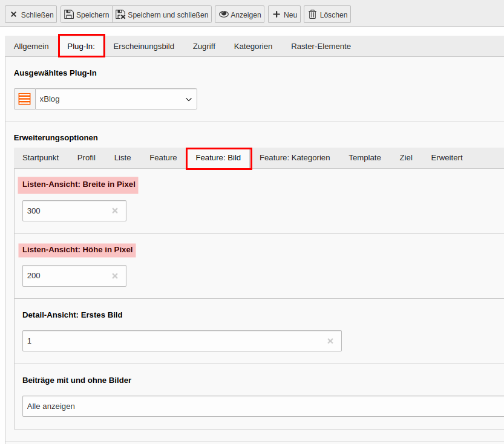504x444 pixels.
Task: Click the Breite in Pixel input field
Action: pyautogui.click(x=74, y=211)
